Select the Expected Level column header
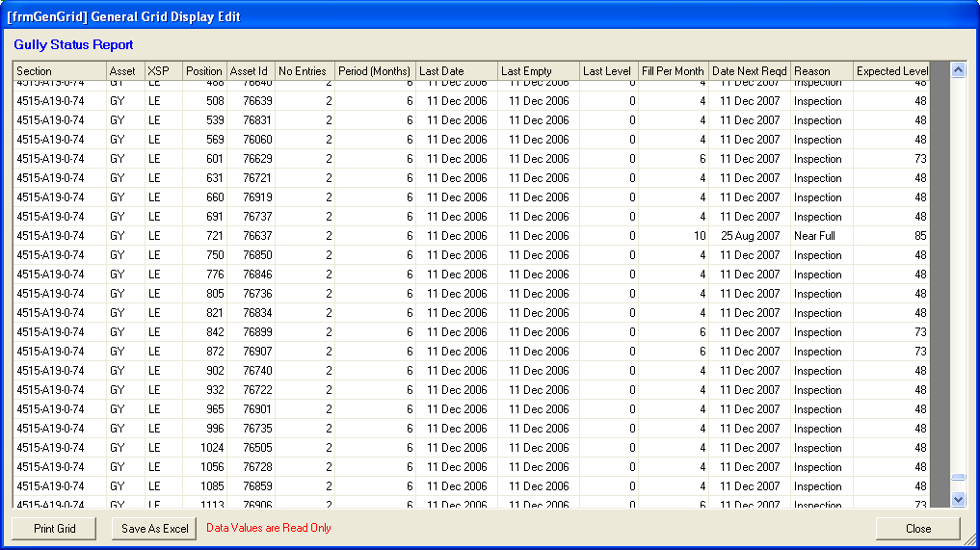Viewport: 980px width, 550px height. (891, 71)
